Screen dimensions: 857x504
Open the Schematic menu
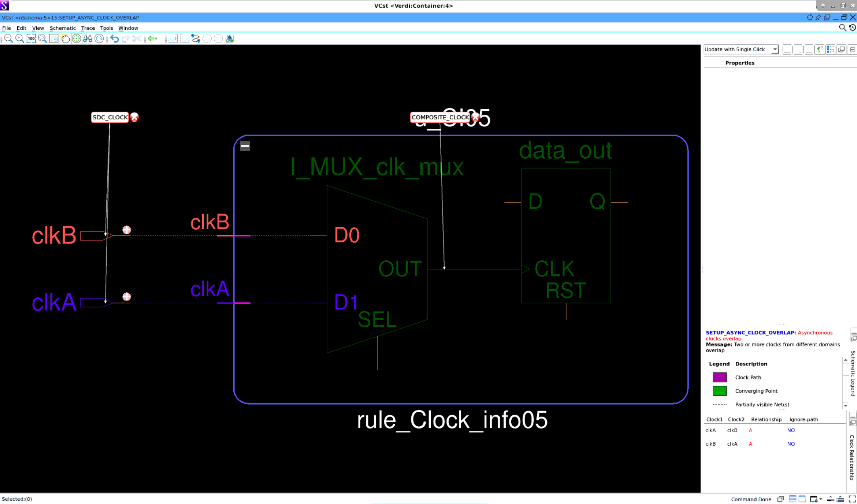tap(62, 28)
